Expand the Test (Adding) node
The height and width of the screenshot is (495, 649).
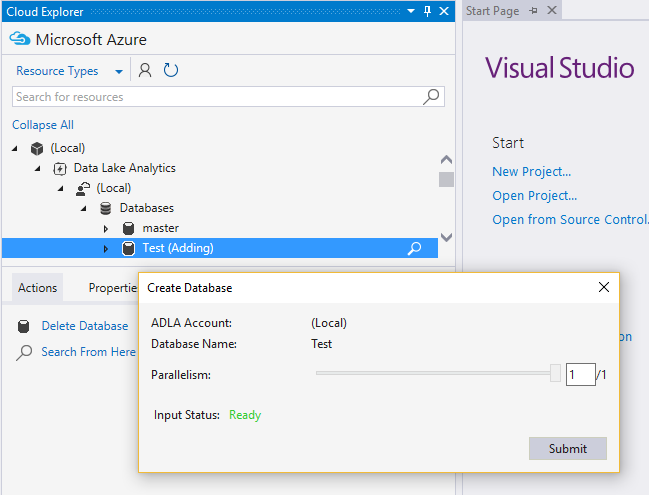click(106, 249)
